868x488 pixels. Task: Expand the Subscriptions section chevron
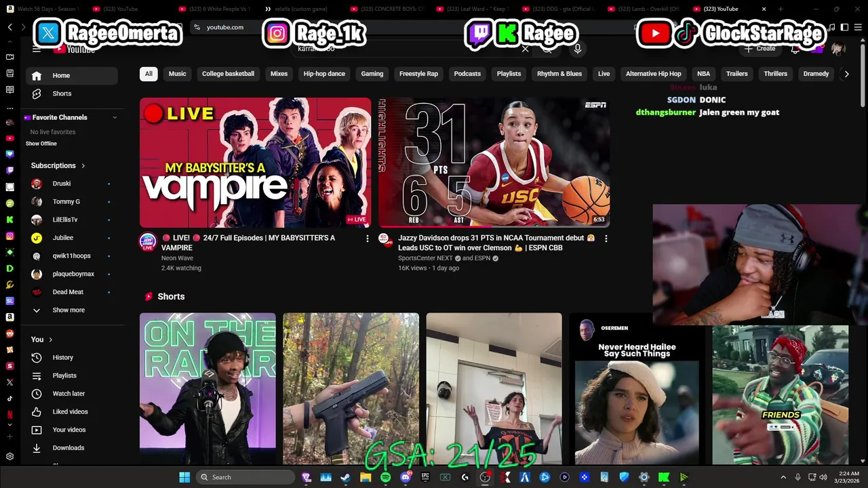click(83, 165)
